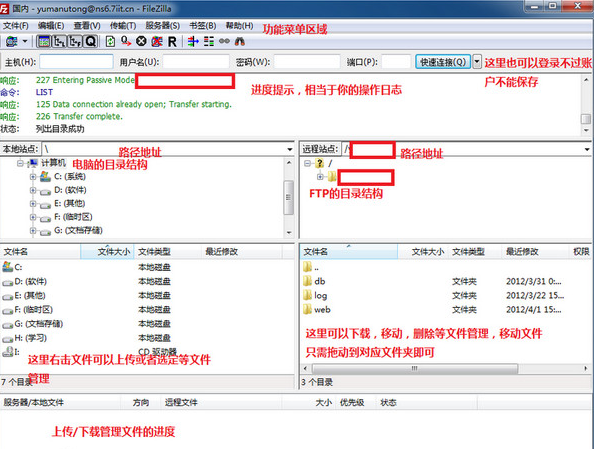Select the C: drive icon in local file list
This screenshot has width=594, height=449.
click(8, 267)
